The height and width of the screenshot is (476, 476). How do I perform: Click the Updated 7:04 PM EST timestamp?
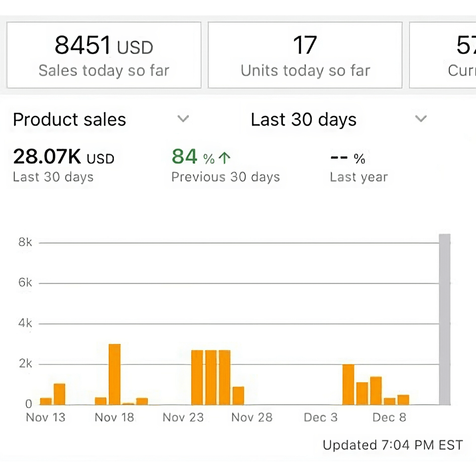(x=393, y=445)
